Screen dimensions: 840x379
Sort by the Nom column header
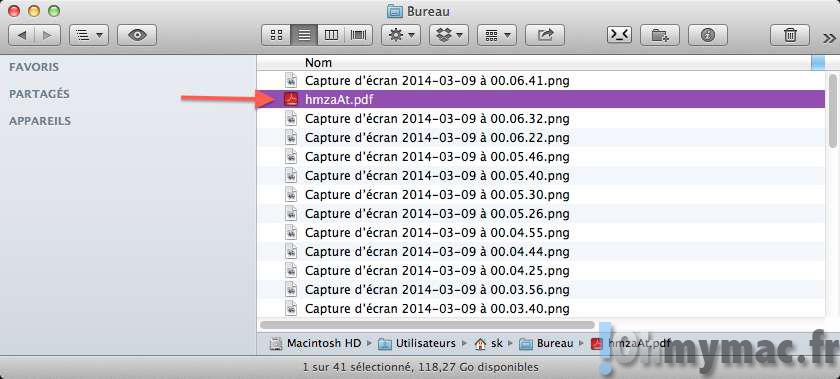[x=318, y=63]
